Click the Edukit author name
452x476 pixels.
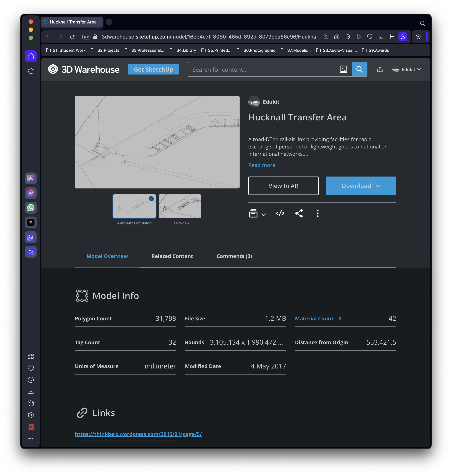(271, 102)
